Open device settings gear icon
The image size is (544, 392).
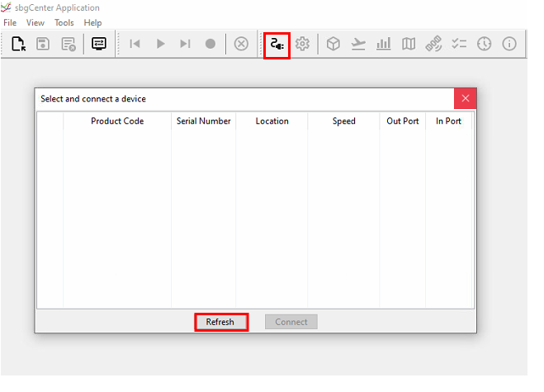(303, 44)
